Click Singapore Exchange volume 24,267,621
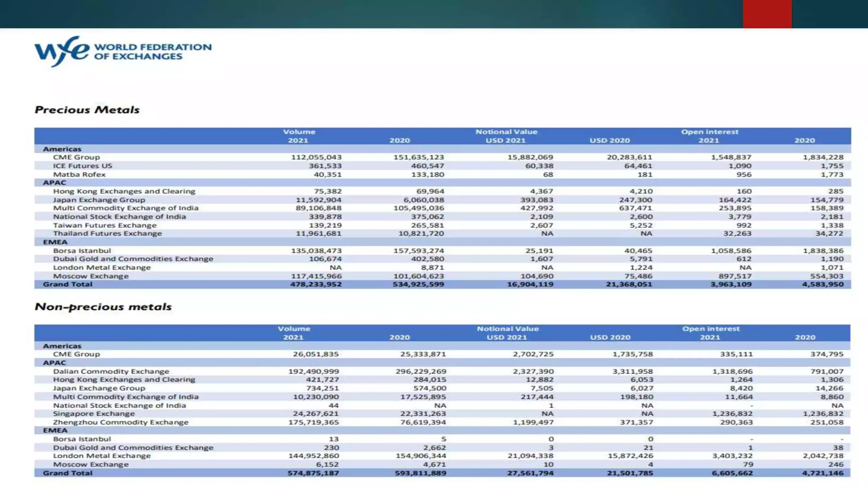Image resolution: width=868 pixels, height=488 pixels. coord(316,414)
